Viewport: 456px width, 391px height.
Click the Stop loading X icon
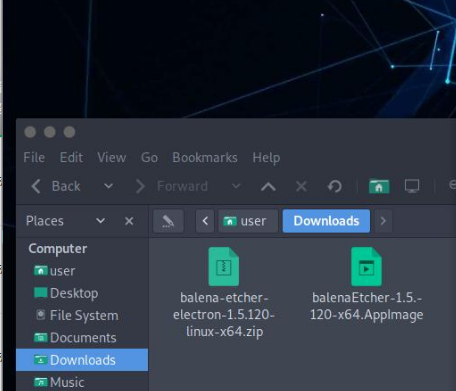point(301,186)
